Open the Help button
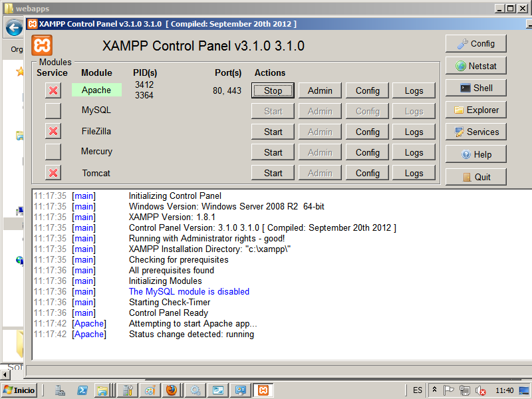The height and width of the screenshot is (399, 532). (x=476, y=154)
